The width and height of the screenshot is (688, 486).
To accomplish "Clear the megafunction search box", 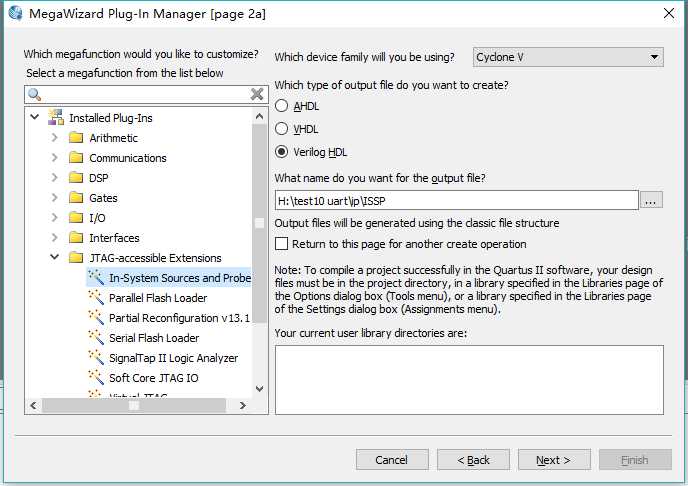I will 257,94.
